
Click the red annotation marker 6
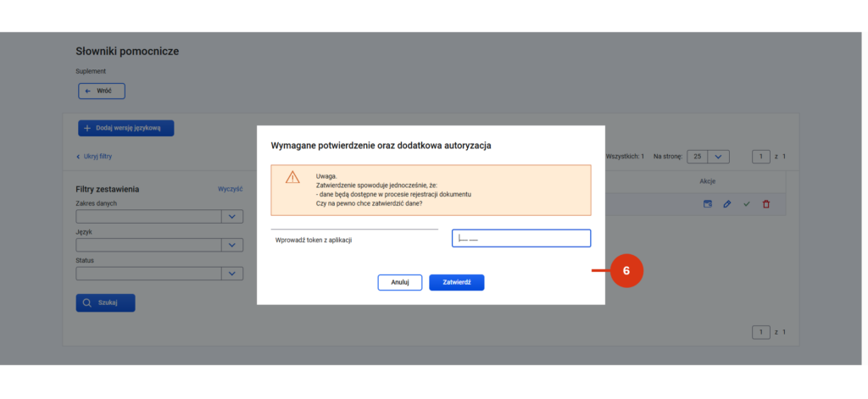pyautogui.click(x=626, y=270)
